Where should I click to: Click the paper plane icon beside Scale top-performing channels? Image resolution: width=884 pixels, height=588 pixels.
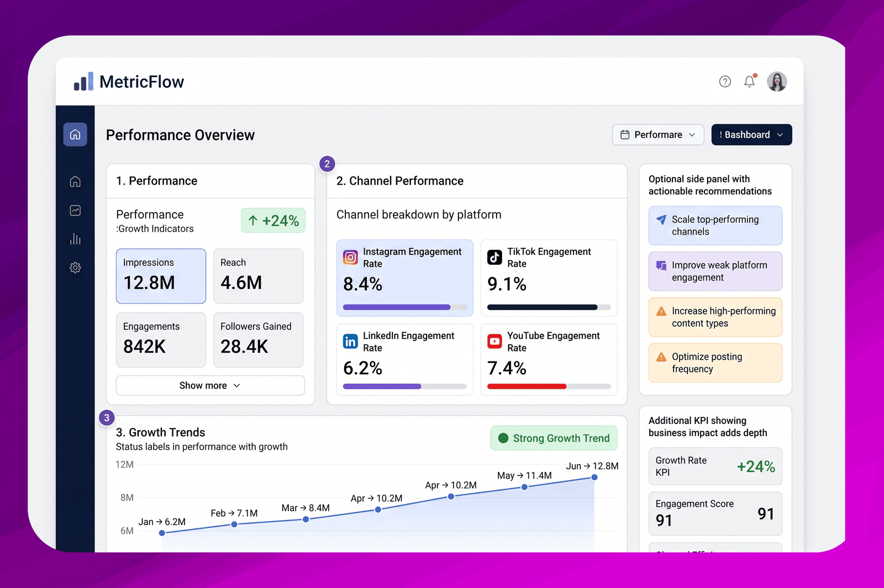coord(661,219)
